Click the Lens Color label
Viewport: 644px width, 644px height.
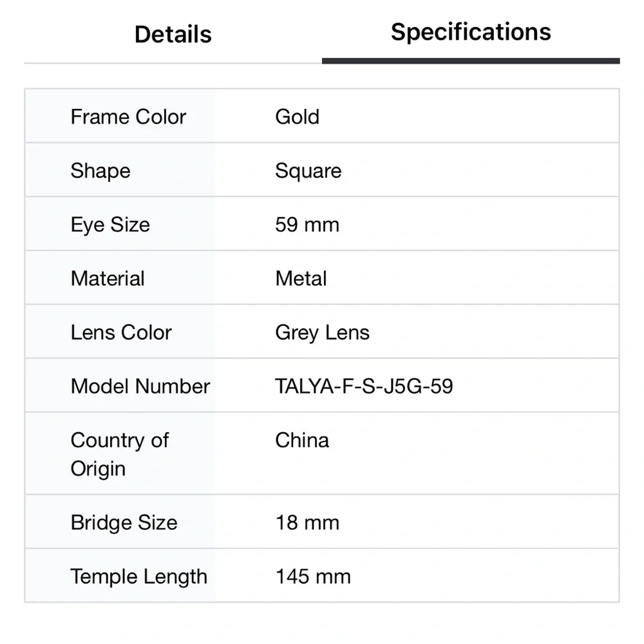click(x=121, y=332)
